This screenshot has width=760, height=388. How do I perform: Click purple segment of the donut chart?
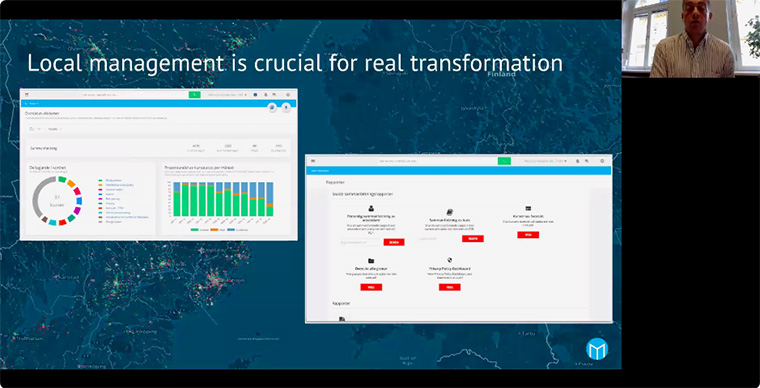(77, 210)
